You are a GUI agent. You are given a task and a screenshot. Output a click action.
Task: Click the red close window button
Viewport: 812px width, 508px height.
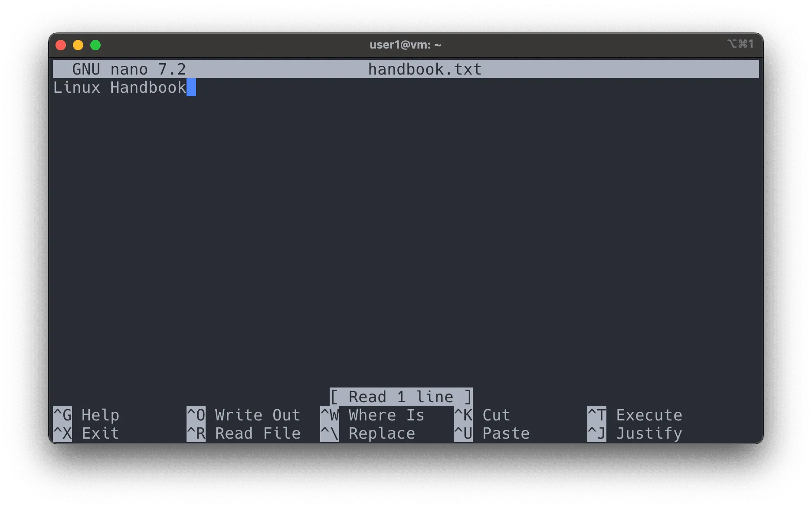61,45
